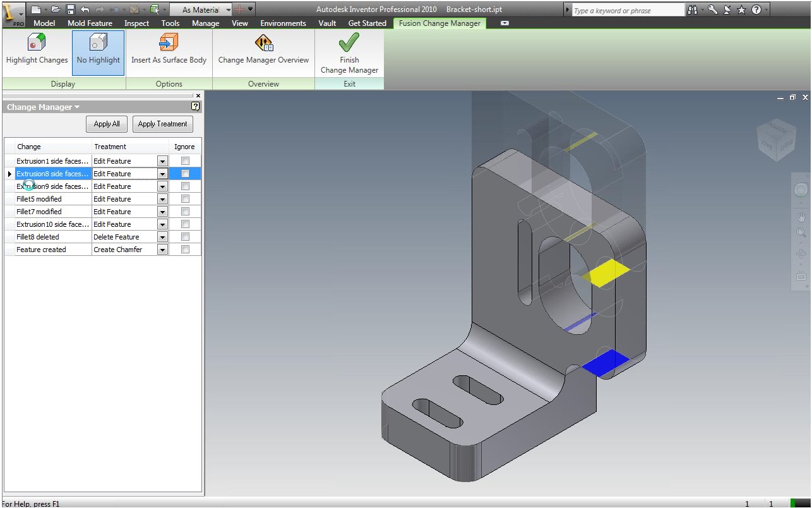Screen dimensions: 812x508
Task: Close the Change Manager panel
Action: [x=198, y=96]
